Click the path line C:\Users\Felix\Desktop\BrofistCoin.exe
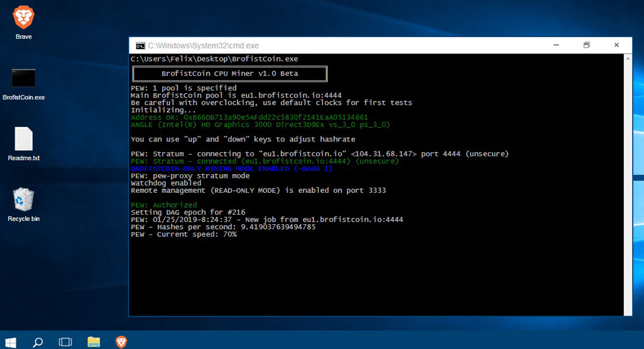This screenshot has height=349, width=644. tap(215, 59)
